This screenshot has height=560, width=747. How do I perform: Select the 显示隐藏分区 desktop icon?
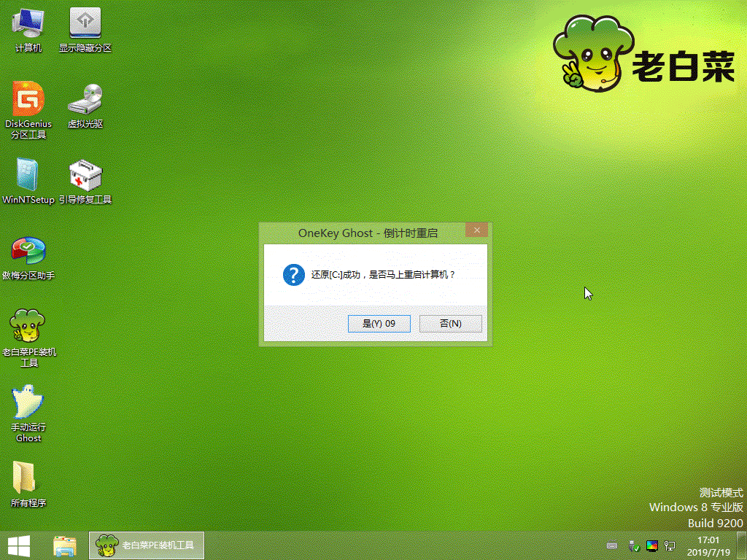point(85,29)
